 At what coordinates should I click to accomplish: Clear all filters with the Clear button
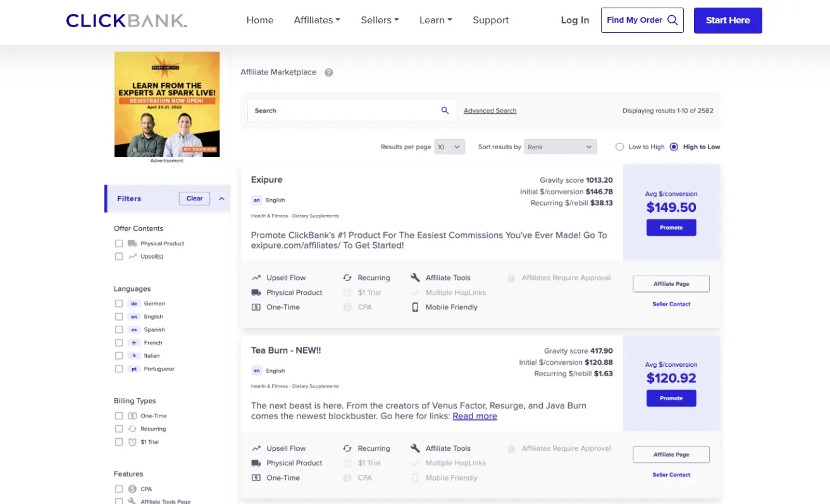pos(194,199)
